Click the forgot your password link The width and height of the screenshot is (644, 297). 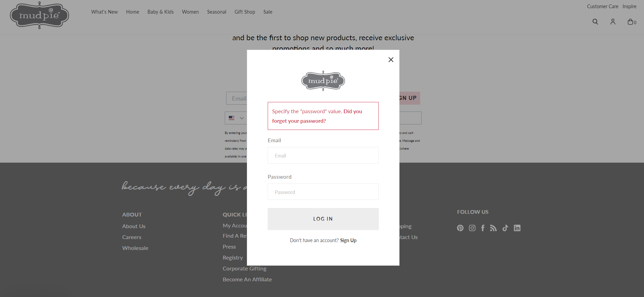click(x=299, y=121)
